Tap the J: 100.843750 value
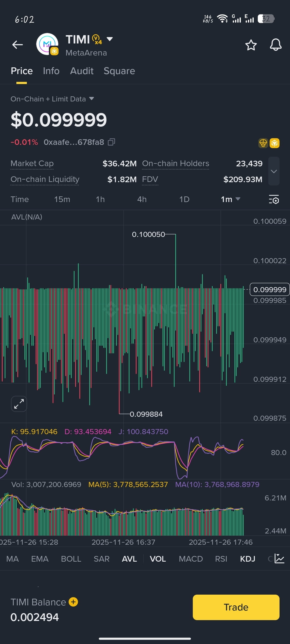The width and height of the screenshot is (290, 644). tap(143, 431)
